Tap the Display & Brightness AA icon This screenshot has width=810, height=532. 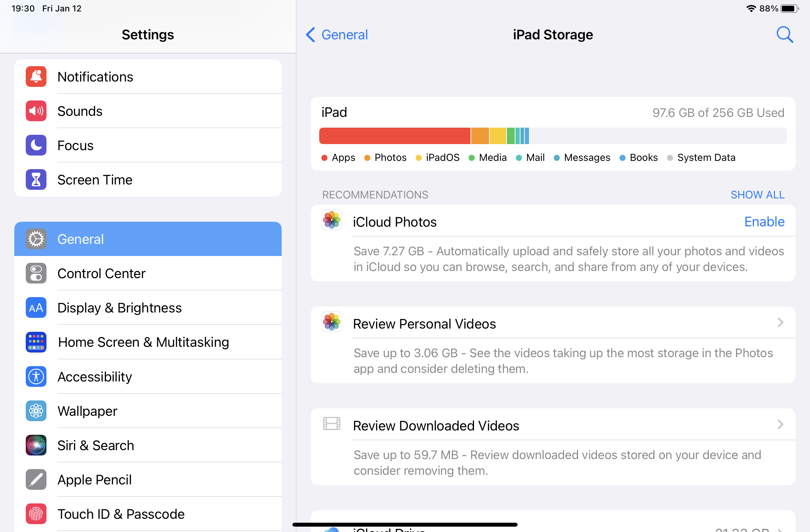tap(36, 307)
